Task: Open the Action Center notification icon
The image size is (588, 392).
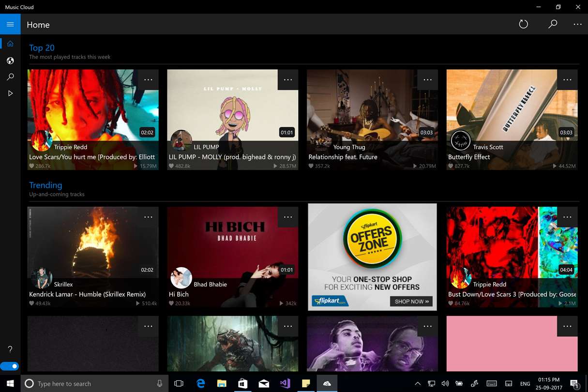Action: point(574,384)
